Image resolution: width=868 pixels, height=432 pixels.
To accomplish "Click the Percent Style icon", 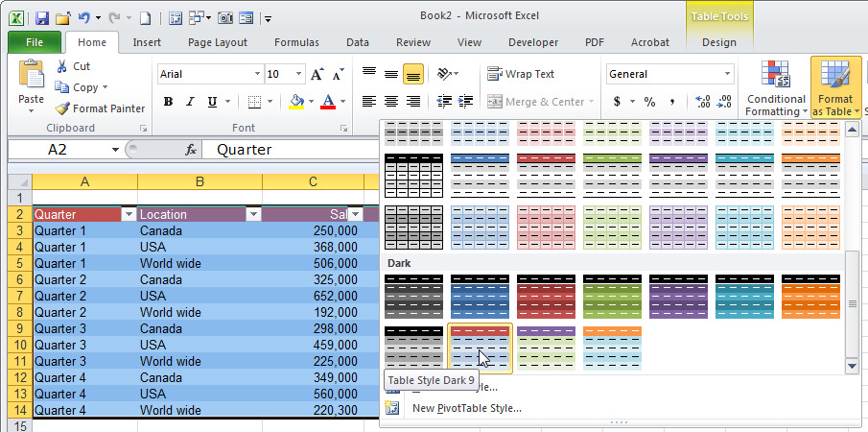I will 649,102.
